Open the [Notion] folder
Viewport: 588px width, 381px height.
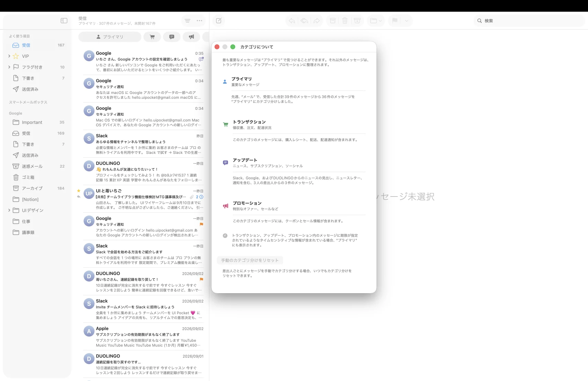(37, 199)
